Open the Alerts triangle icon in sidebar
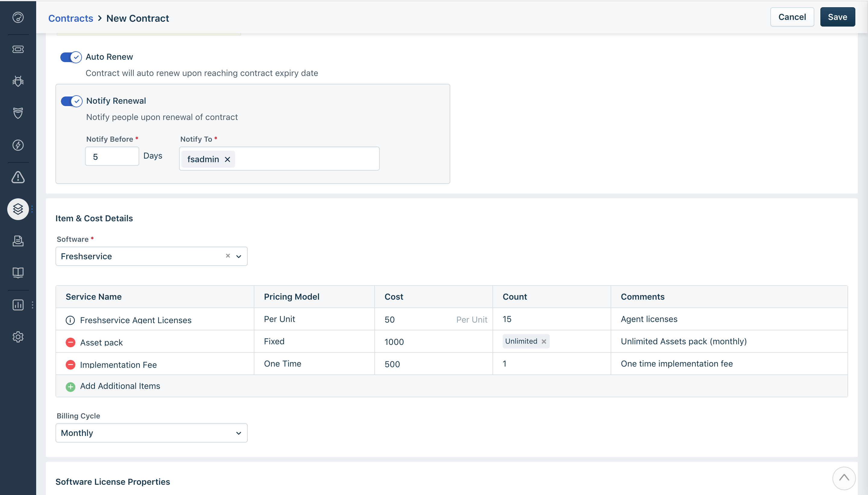Image resolution: width=868 pixels, height=495 pixels. coord(18,177)
